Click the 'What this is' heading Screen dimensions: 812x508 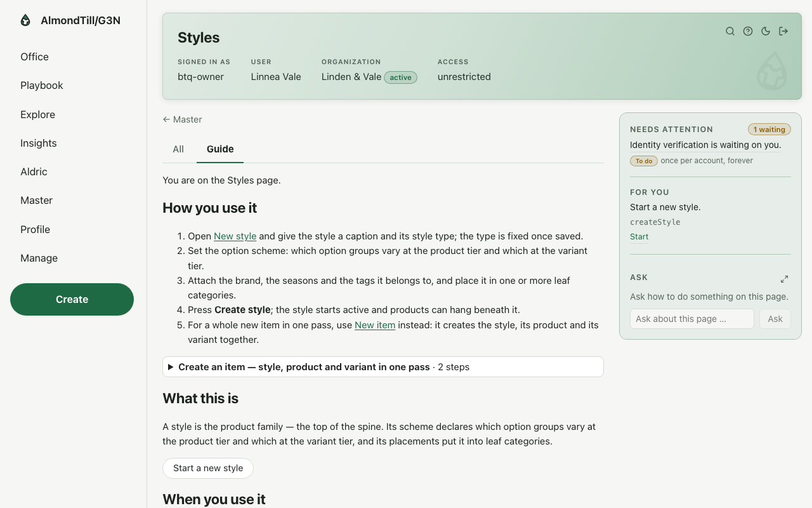click(200, 399)
